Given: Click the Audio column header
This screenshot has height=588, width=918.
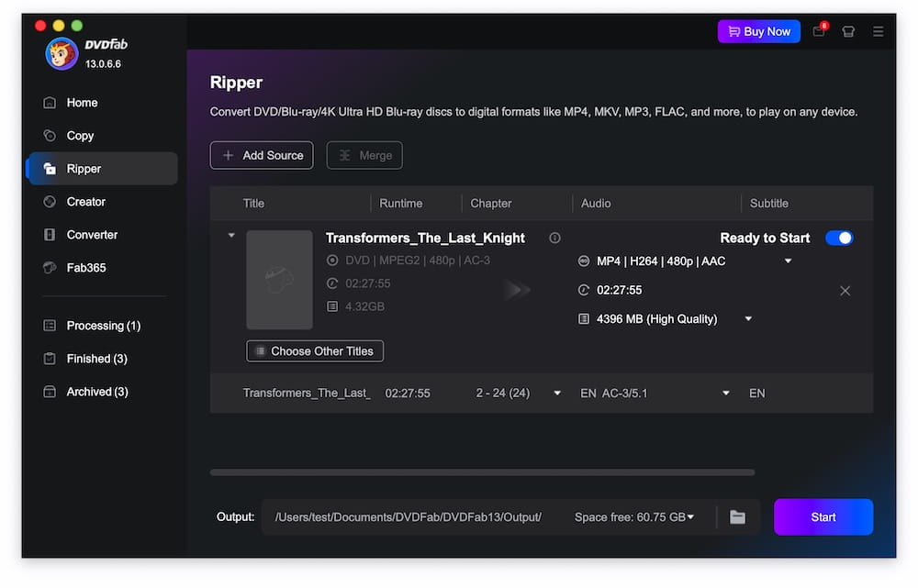Looking at the screenshot, I should click(596, 203).
